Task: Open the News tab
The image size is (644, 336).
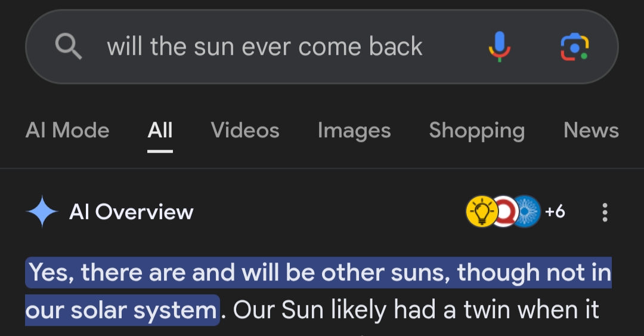Action: tap(591, 130)
